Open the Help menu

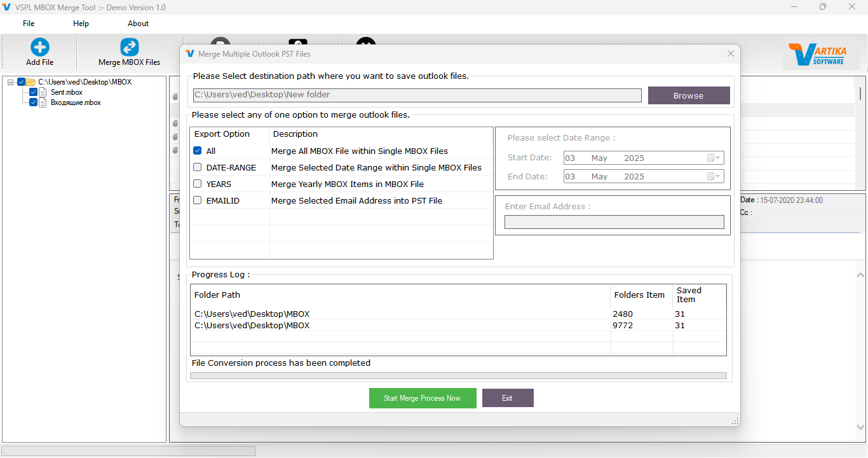pos(81,24)
